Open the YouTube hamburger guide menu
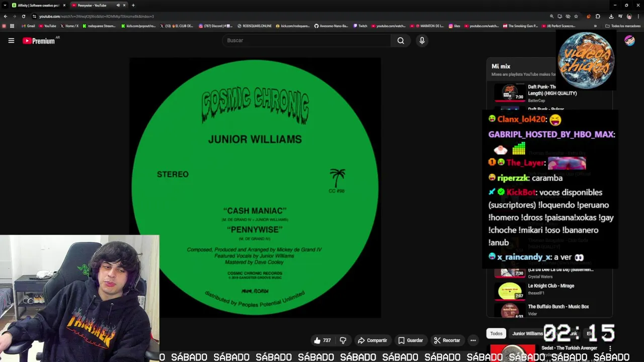Image resolution: width=644 pixels, height=362 pixels. point(11,41)
